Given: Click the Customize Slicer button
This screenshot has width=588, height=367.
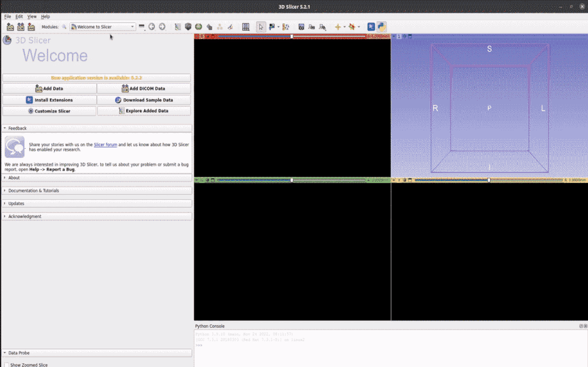Looking at the screenshot, I should click(x=50, y=111).
